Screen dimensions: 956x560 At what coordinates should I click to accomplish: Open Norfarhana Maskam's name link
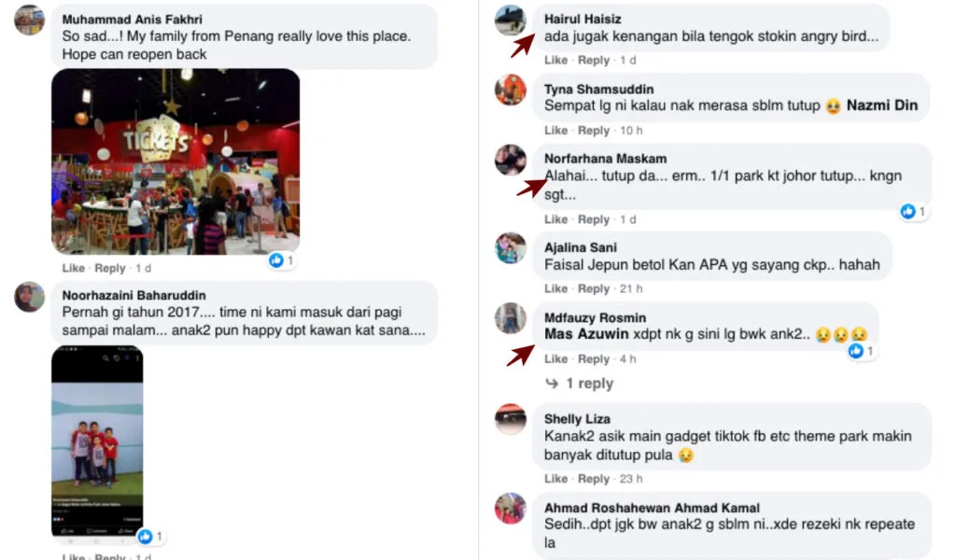pyautogui.click(x=605, y=159)
